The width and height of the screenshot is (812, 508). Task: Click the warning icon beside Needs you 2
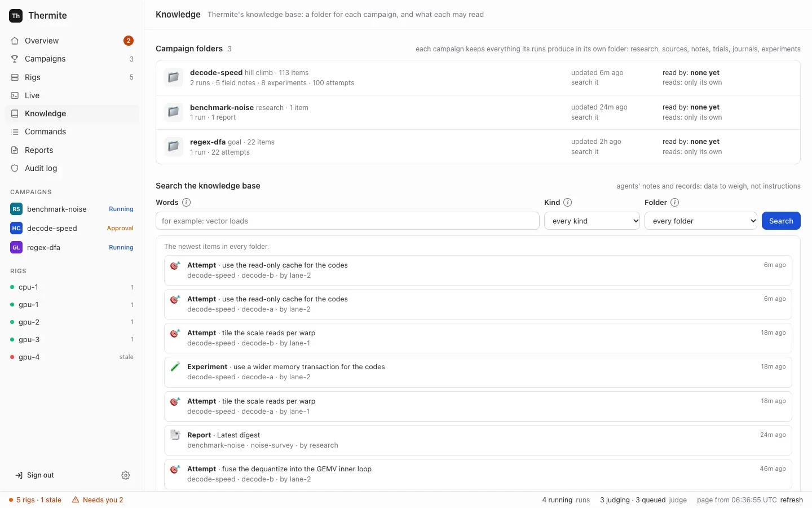pos(76,500)
